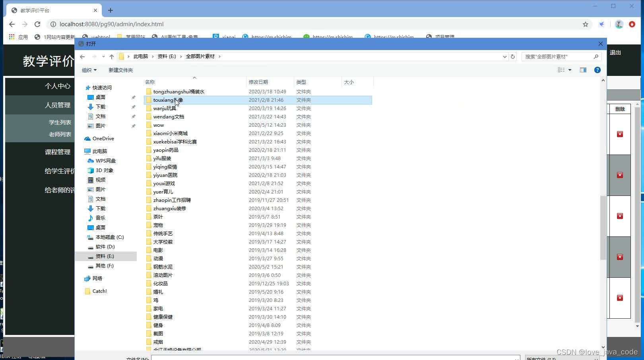Open the 组织 dropdown menu

(89, 70)
